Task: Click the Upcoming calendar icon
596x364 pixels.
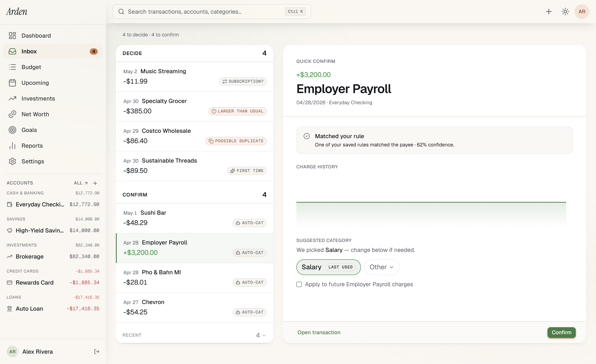Action: tap(12, 83)
